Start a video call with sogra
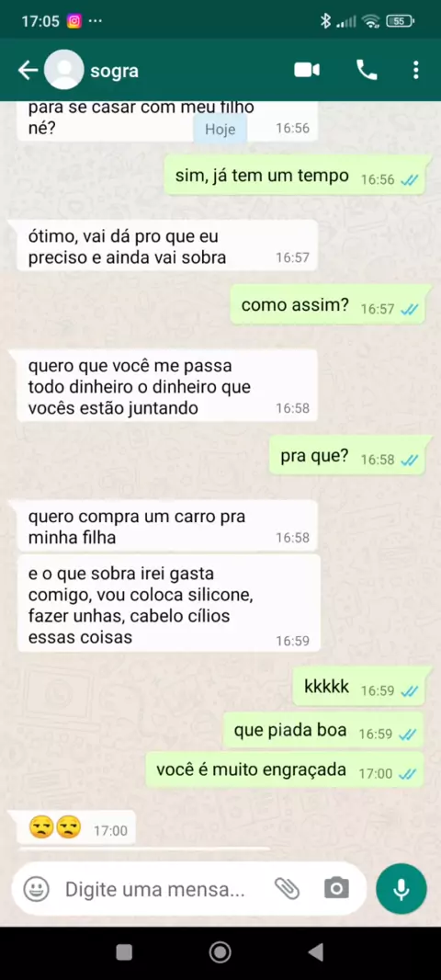This screenshot has height=980, width=441. pos(307,71)
